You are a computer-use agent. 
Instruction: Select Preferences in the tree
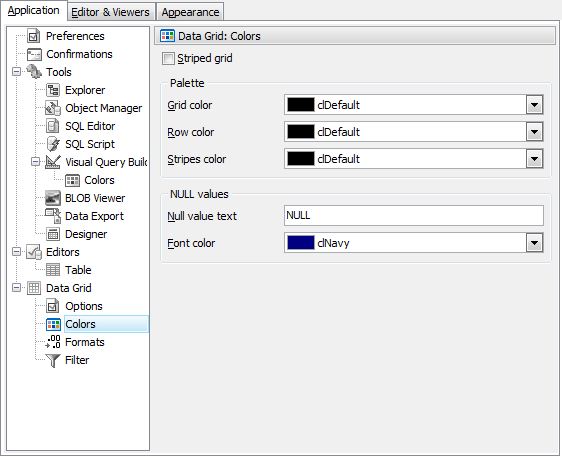[x=75, y=36]
